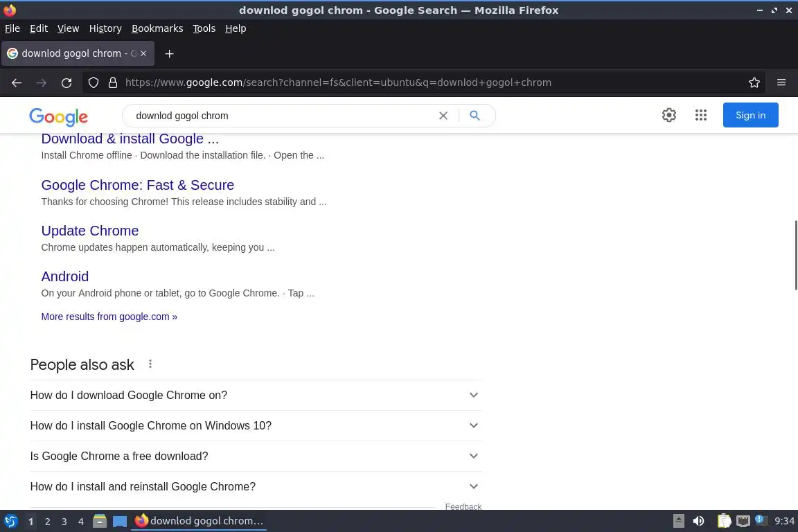
Task: Open the History menu
Action: [x=105, y=28]
